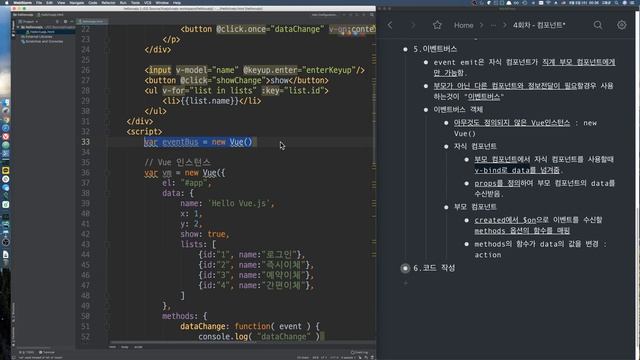Screen dimensions: 640x360
Task: Open Wi-Fi status in menu bar
Action: click(548, 2)
